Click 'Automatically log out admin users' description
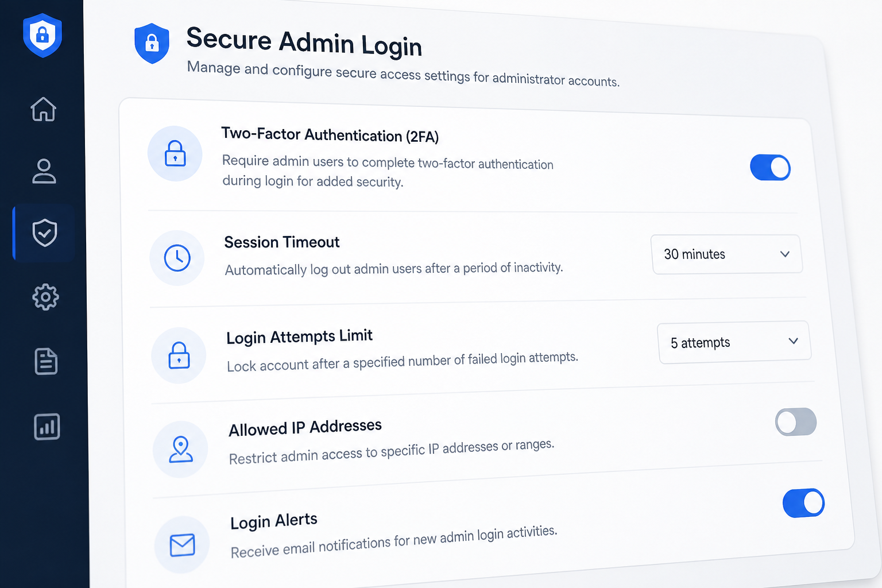Screen dimensions: 882x588 [394, 269]
